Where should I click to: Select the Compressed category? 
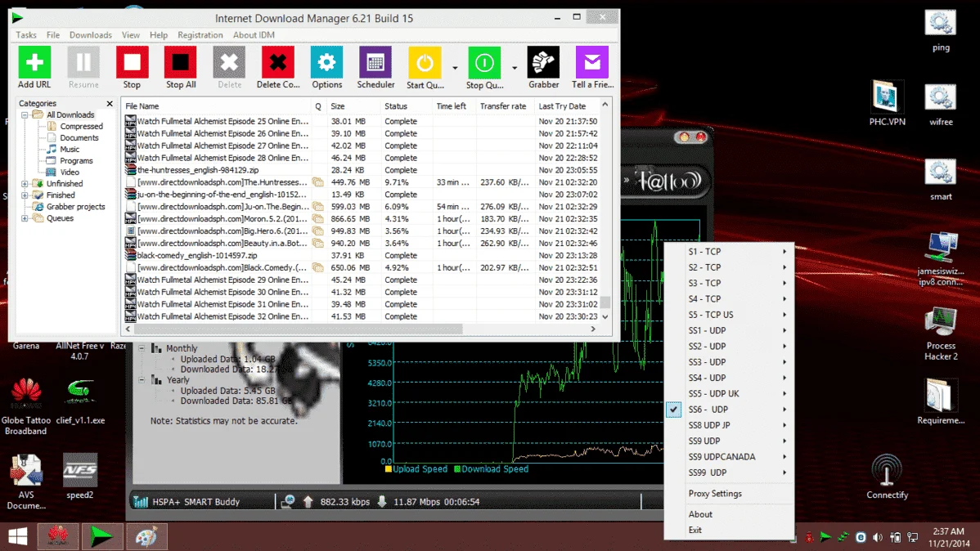coord(81,126)
